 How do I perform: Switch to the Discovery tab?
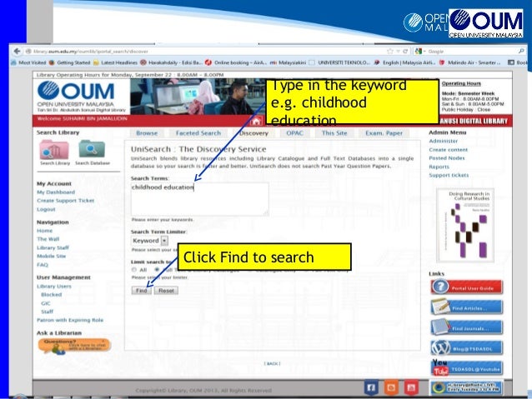point(253,133)
